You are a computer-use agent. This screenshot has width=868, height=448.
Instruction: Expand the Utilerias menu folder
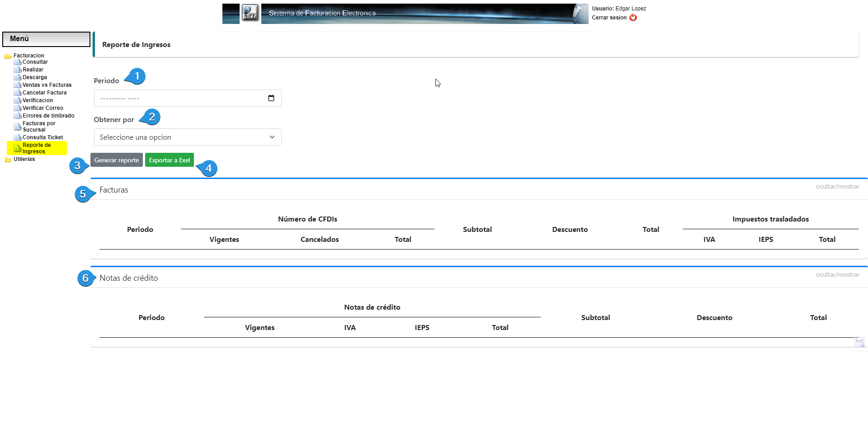(24, 159)
